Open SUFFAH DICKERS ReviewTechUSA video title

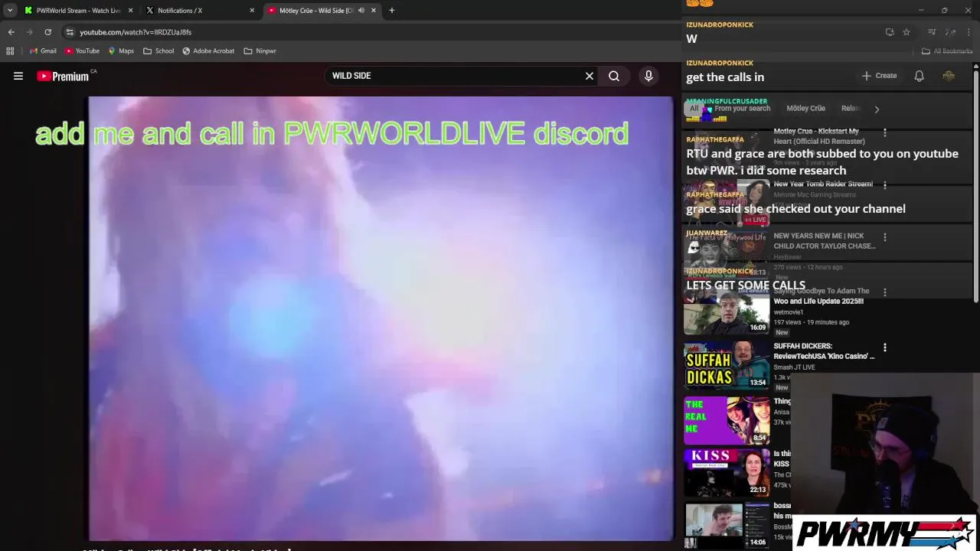pos(824,350)
